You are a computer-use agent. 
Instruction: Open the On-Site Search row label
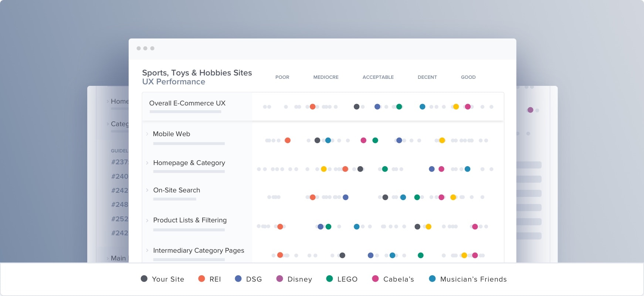coord(177,190)
